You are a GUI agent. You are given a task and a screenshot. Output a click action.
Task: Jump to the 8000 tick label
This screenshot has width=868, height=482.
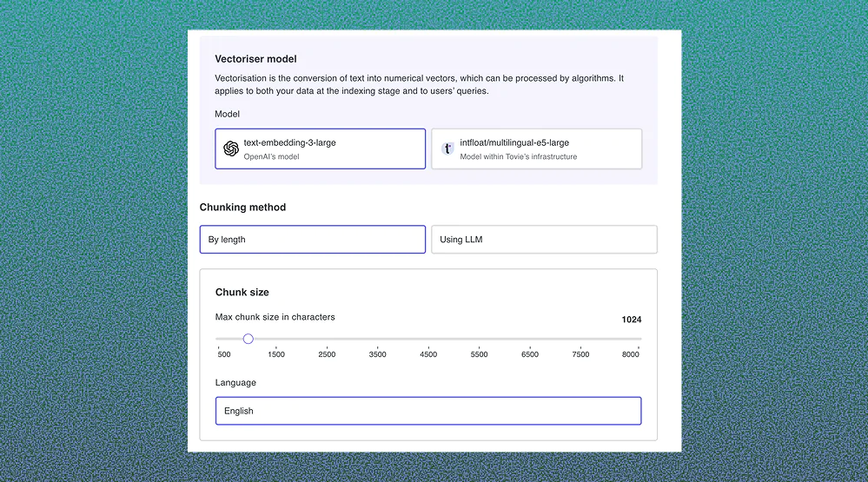coord(631,354)
